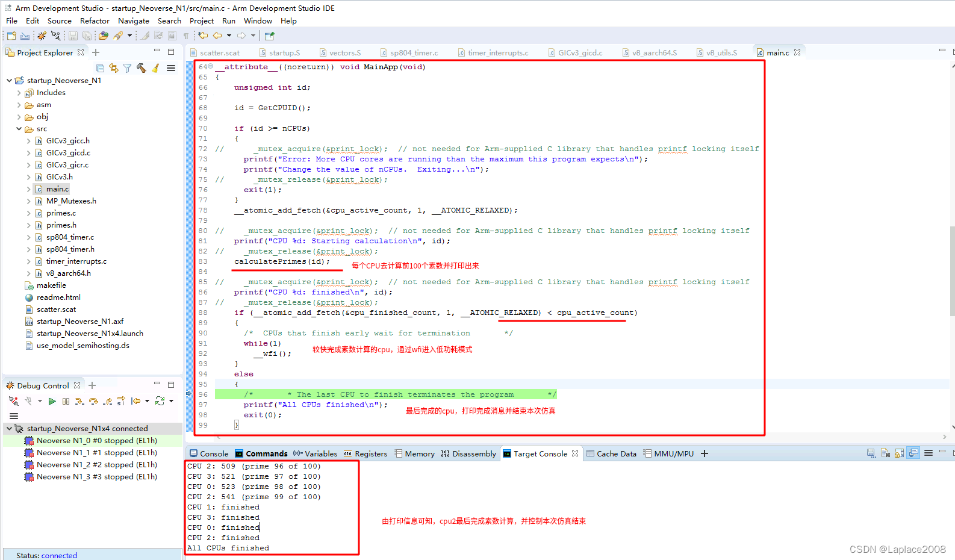
Task: Open the Search flashlight dropdown arrow
Action: click(129, 36)
